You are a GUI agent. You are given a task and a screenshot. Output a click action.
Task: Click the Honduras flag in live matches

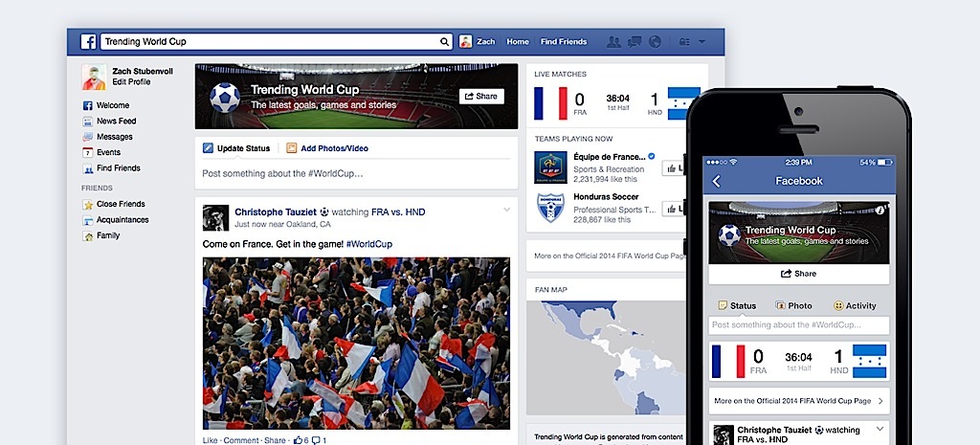tap(683, 103)
